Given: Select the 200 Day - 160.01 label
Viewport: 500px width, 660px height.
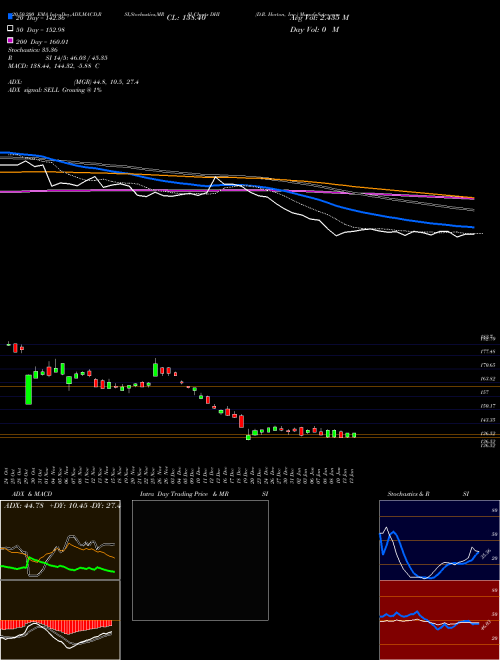Looking at the screenshot, I should (x=42, y=42).
